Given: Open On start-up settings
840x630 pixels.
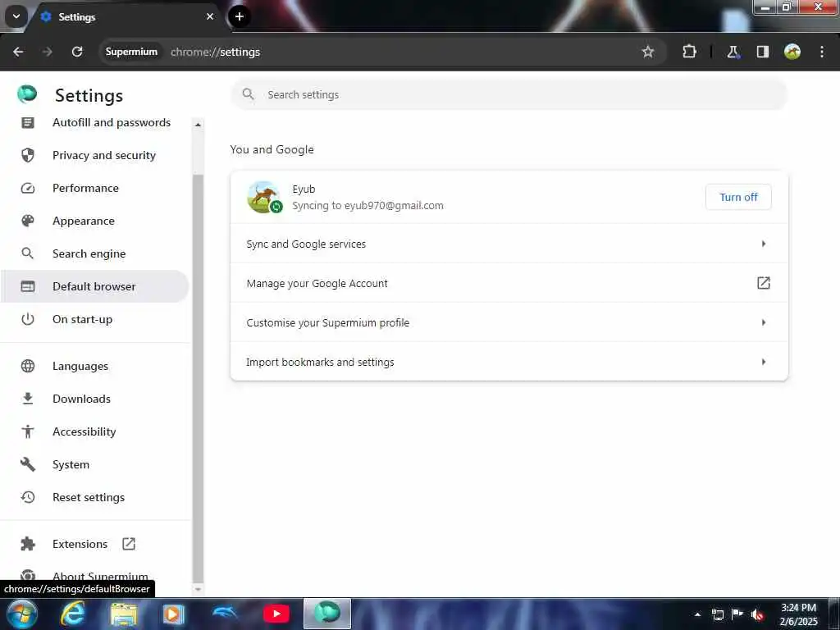Looking at the screenshot, I should [x=95, y=319].
